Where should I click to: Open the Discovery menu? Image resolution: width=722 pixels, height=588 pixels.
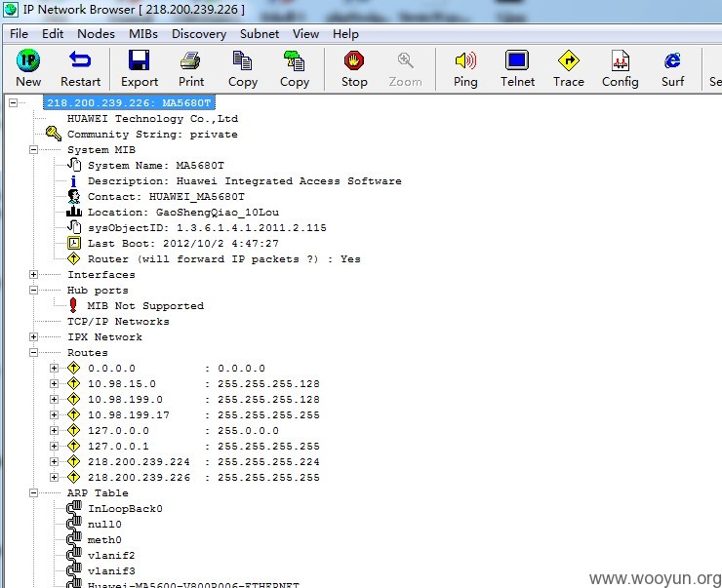coord(199,34)
